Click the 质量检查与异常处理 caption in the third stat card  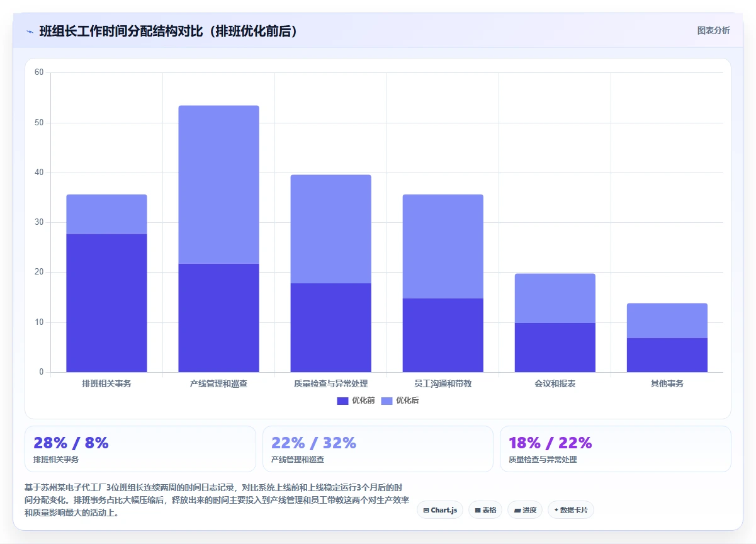[543, 460]
